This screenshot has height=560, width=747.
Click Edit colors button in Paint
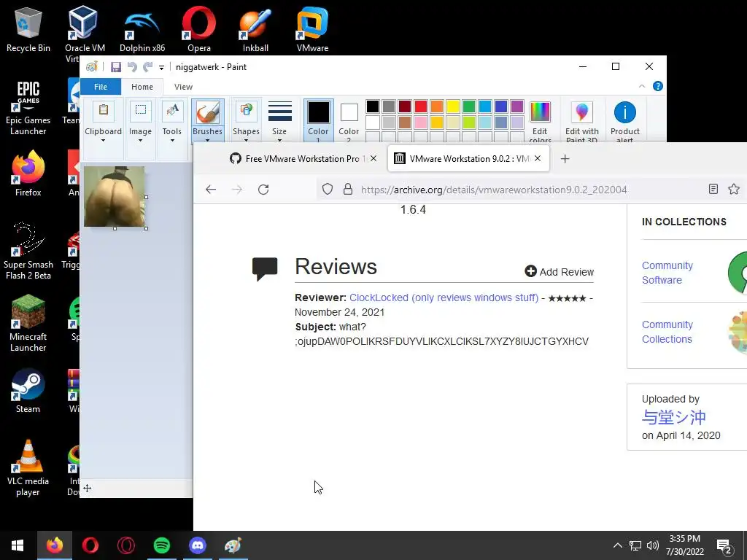[x=540, y=122]
